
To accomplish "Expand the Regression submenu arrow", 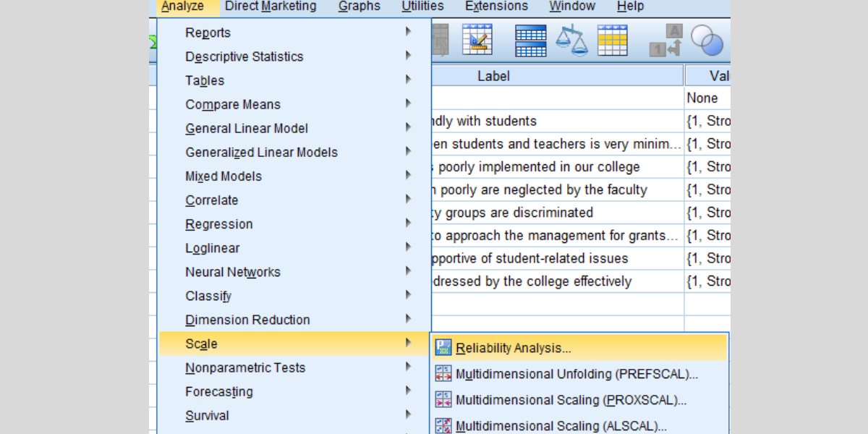I will coord(409,223).
